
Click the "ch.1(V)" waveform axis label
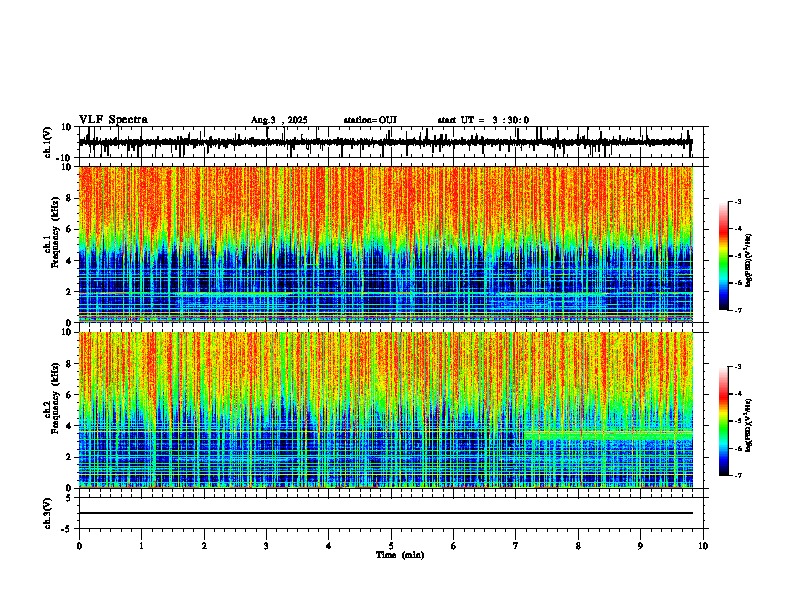pyautogui.click(x=48, y=142)
